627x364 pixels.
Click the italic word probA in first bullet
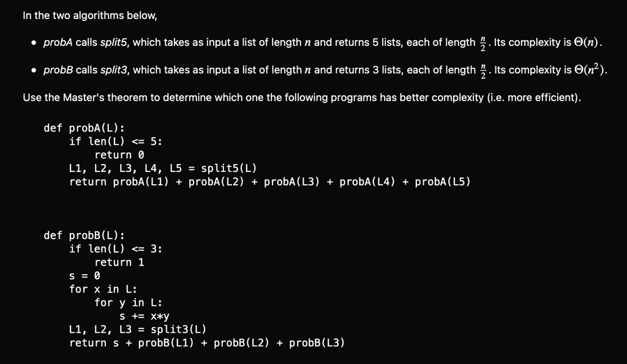[x=58, y=42]
